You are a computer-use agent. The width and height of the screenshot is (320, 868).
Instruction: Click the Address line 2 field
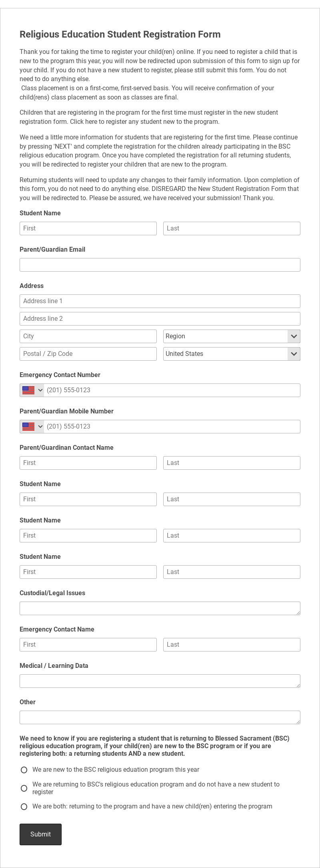click(x=160, y=319)
